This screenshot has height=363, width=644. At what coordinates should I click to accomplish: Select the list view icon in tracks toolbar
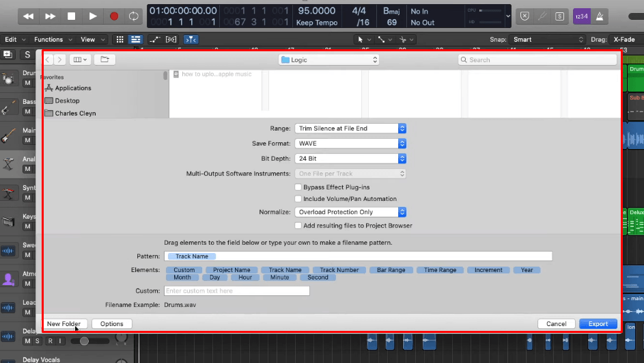(x=135, y=40)
